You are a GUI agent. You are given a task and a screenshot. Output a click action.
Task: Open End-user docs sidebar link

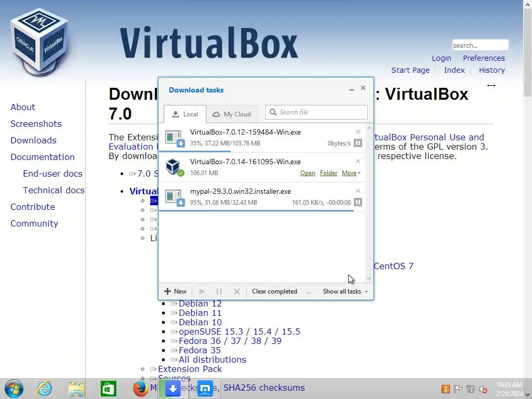[52, 174]
